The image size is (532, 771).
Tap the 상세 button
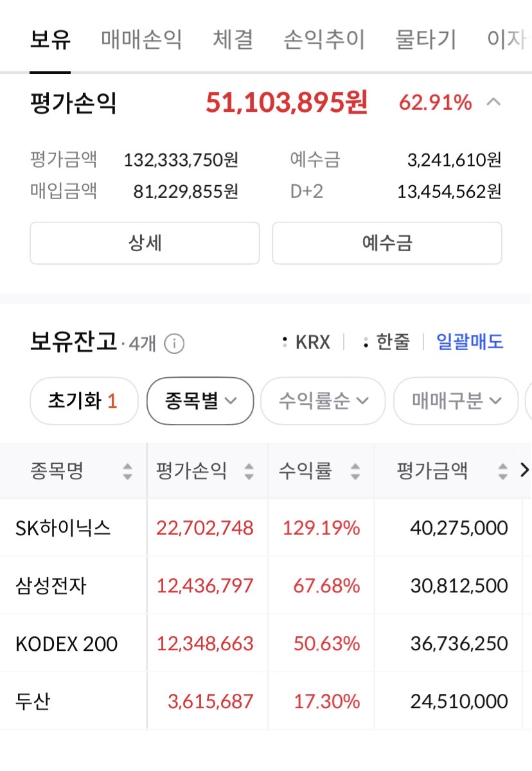click(145, 243)
